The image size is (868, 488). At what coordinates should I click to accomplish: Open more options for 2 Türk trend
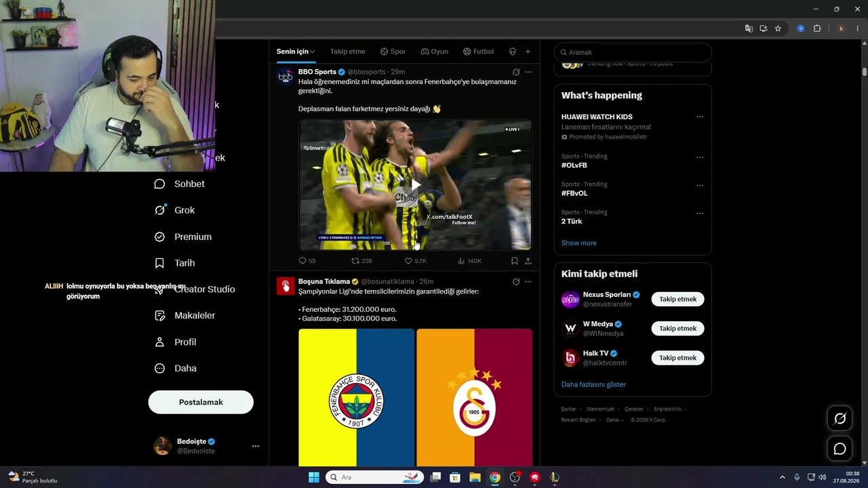point(700,213)
